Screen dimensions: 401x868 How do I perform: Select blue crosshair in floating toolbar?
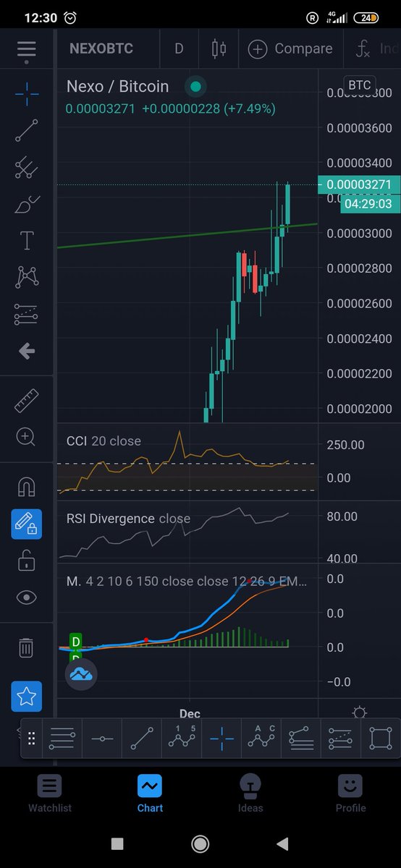click(221, 739)
